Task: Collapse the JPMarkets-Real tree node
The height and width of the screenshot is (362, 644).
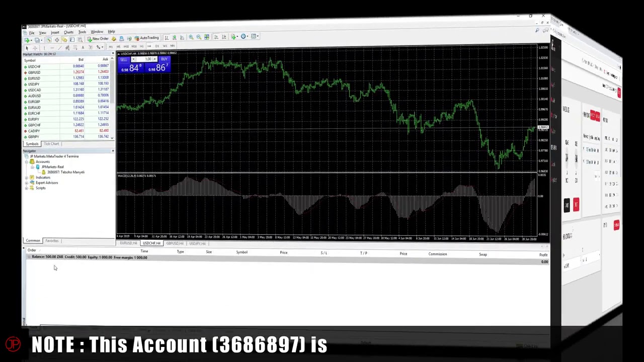Action: (x=32, y=167)
